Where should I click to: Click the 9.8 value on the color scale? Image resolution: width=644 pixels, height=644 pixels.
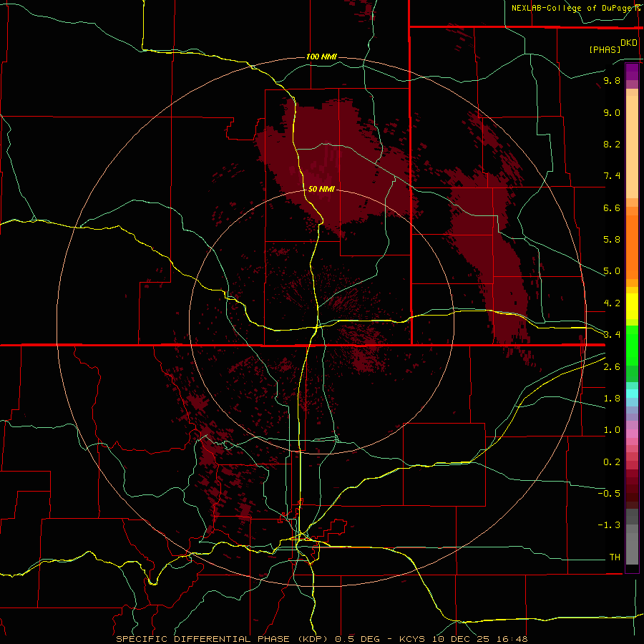[612, 81]
